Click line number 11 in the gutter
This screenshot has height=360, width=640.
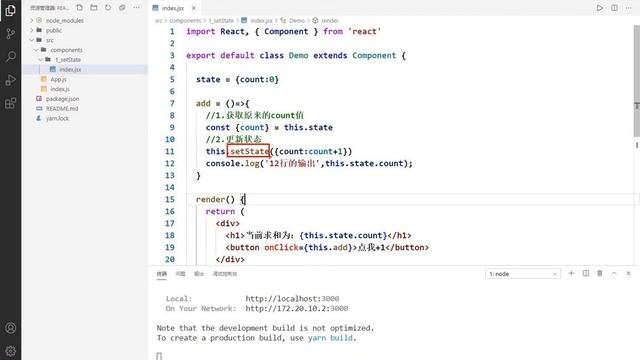(170, 151)
